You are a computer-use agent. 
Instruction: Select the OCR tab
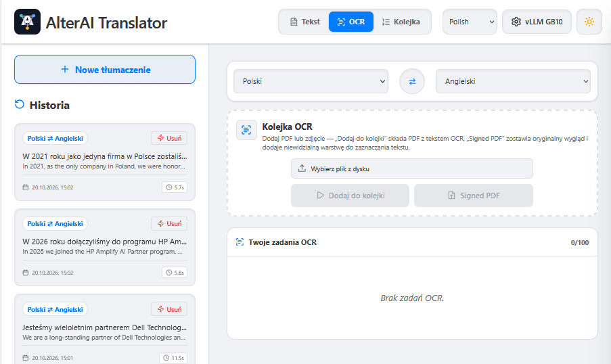click(351, 22)
